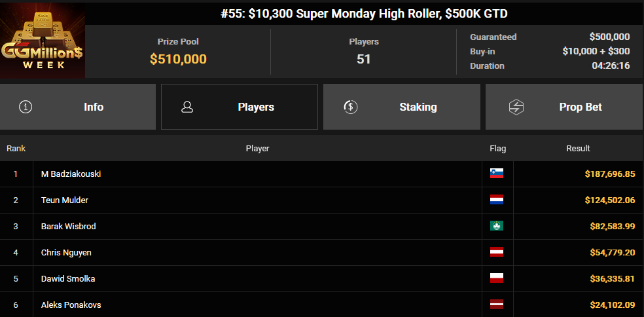Click the Prop Bet tab lightning icon
This screenshot has height=317, width=644.
[x=516, y=107]
